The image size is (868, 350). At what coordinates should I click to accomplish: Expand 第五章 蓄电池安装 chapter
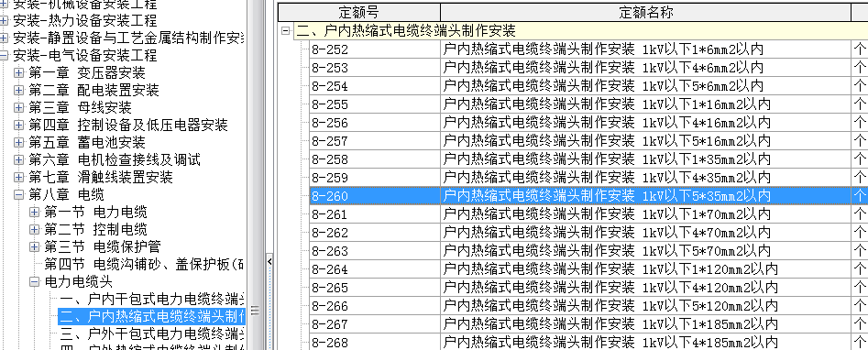pyautogui.click(x=19, y=142)
